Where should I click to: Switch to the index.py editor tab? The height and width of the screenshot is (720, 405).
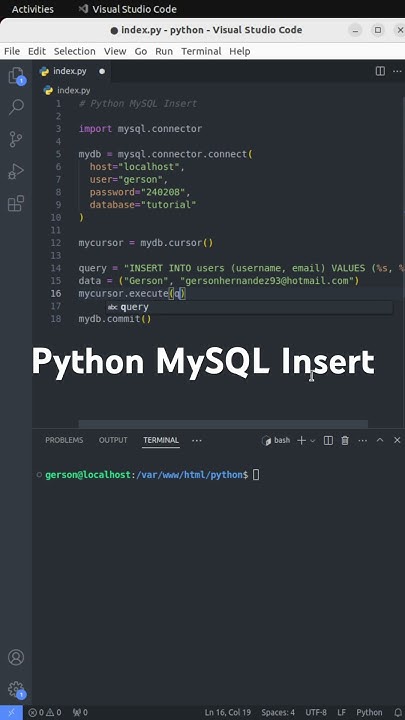72,71
